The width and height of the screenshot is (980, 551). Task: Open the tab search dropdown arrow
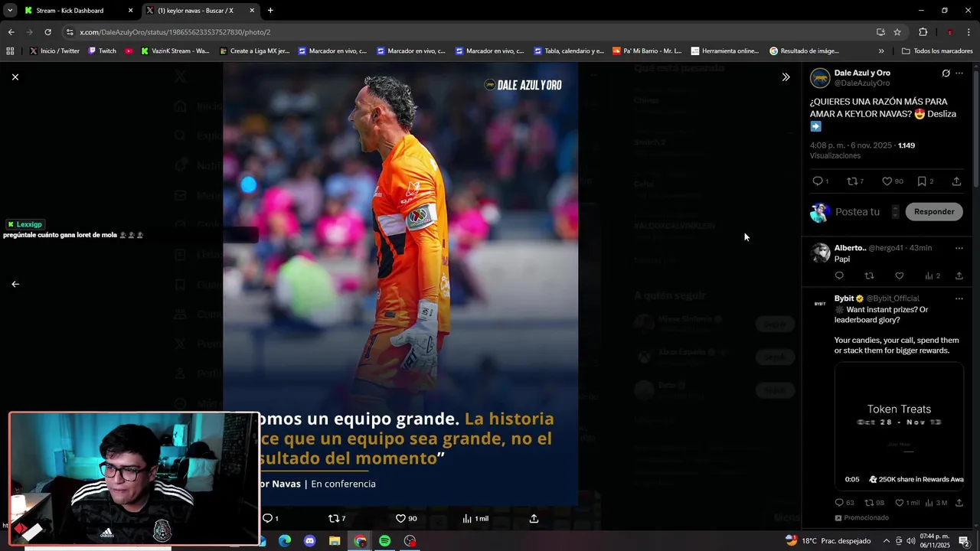[x=10, y=11]
